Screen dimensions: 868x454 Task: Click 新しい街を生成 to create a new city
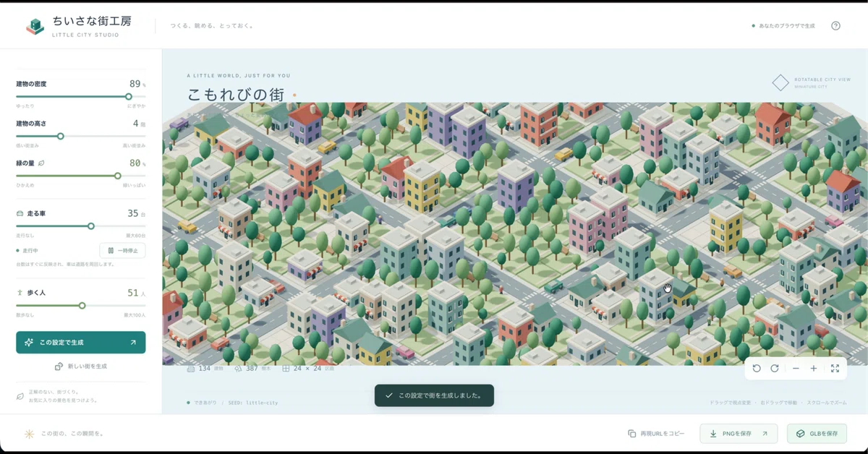coord(80,367)
